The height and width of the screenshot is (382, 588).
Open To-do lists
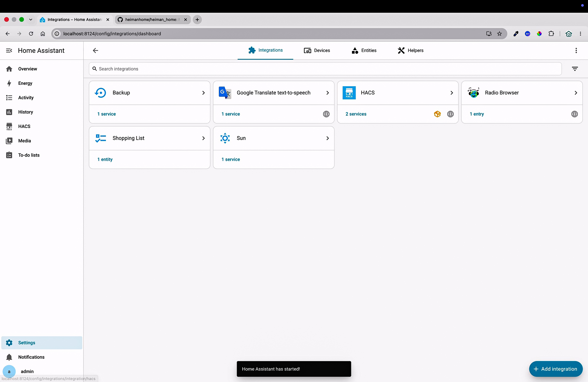tap(42, 155)
